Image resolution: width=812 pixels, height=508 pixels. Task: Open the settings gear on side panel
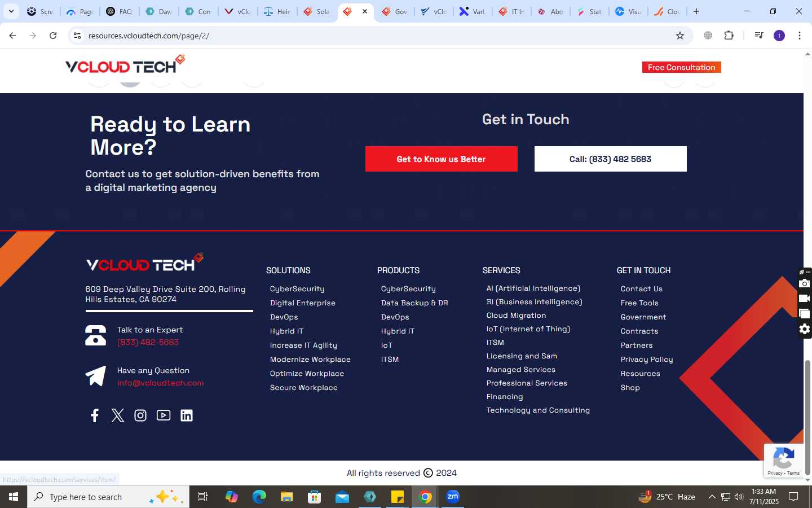(x=805, y=329)
